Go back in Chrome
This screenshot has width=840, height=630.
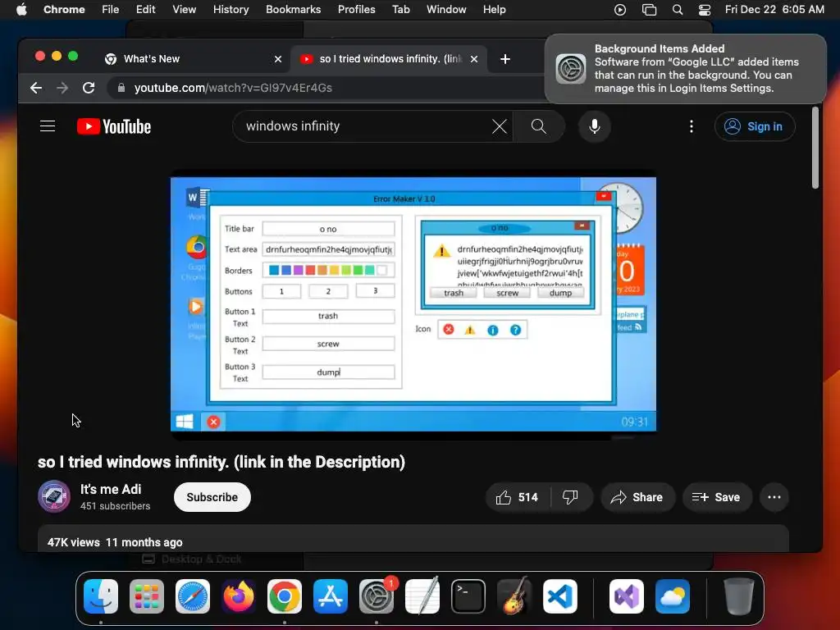pos(36,88)
